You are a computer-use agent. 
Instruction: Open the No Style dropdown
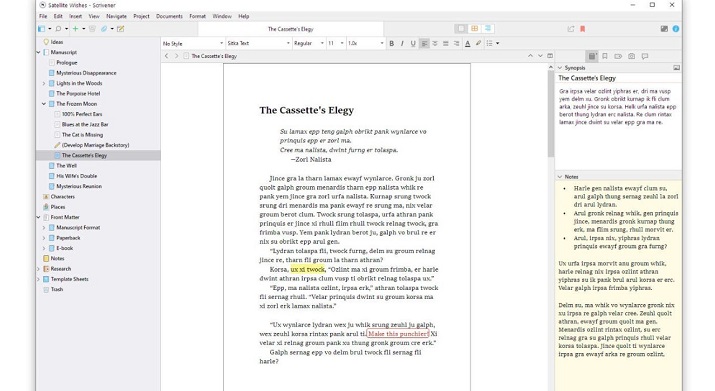click(x=193, y=43)
